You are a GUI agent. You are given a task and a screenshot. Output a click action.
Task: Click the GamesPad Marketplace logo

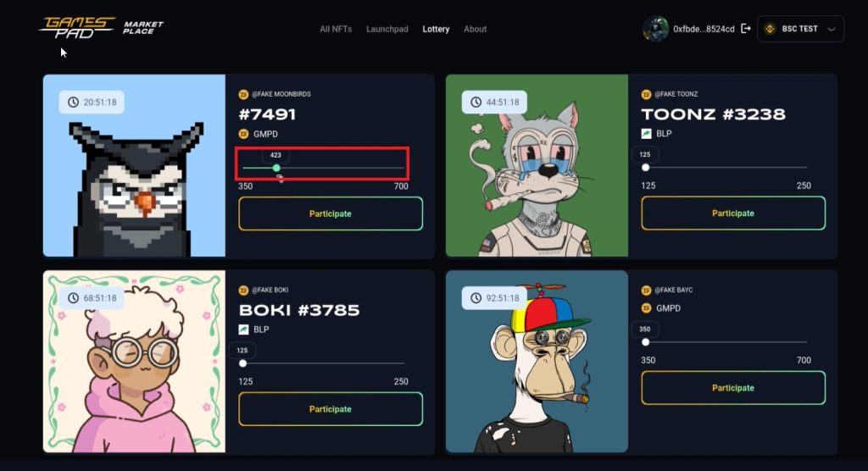coord(101,27)
